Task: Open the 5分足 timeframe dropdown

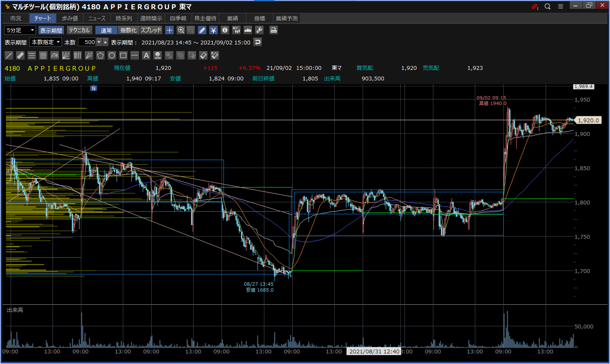Action: coord(20,30)
